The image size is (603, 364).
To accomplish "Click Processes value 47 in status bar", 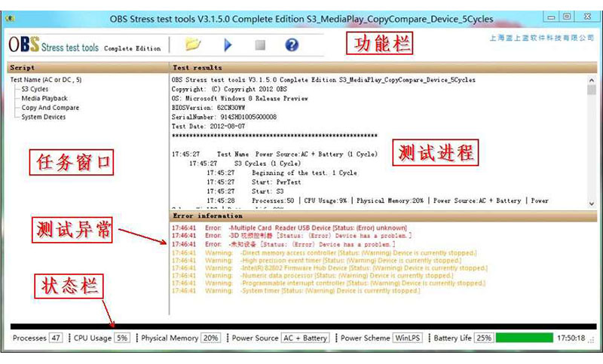I will pyautogui.click(x=56, y=338).
